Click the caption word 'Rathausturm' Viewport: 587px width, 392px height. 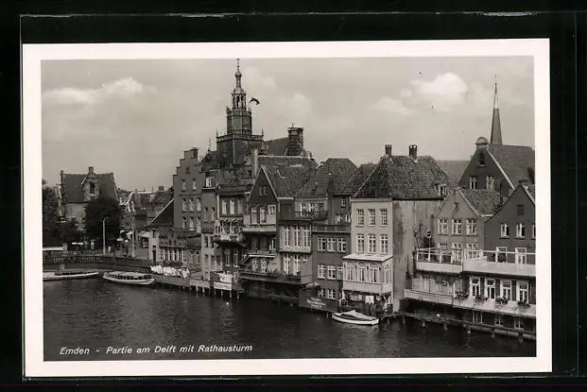[225, 350]
